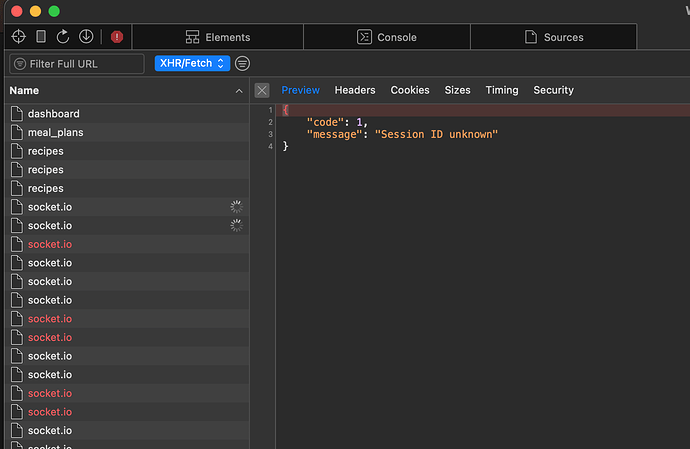Click the "Session ID unknown" string value
Screen dimensions: 690x449
tap(436, 134)
